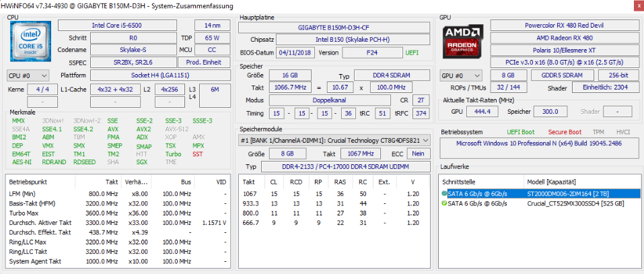644x274 pixels.
Task: Click the 32 / 144 ROPs/TMUs field
Action: 509,88
